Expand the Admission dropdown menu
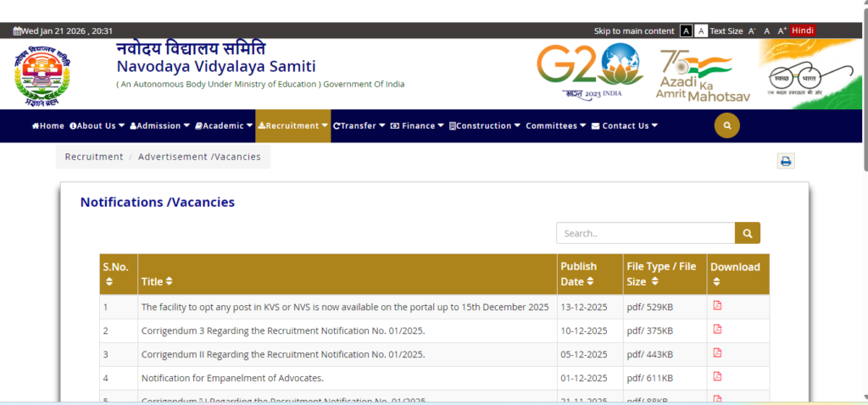The image size is (868, 405). pos(160,125)
